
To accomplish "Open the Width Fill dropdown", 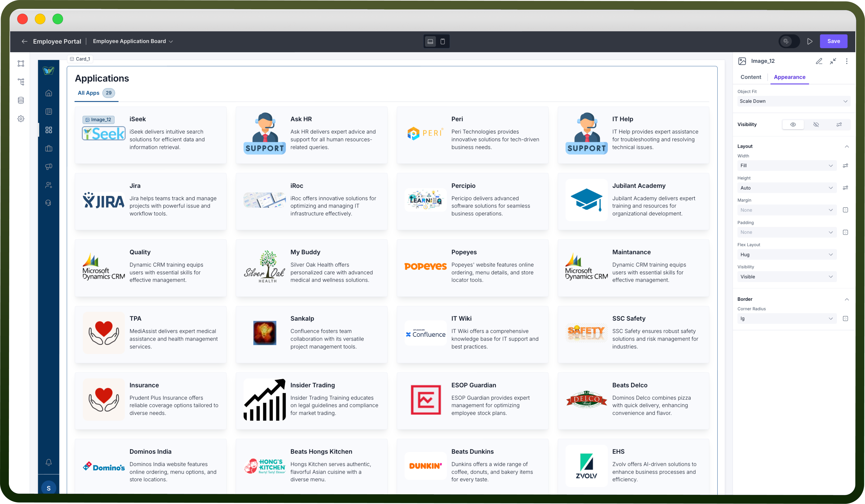I will click(x=787, y=166).
